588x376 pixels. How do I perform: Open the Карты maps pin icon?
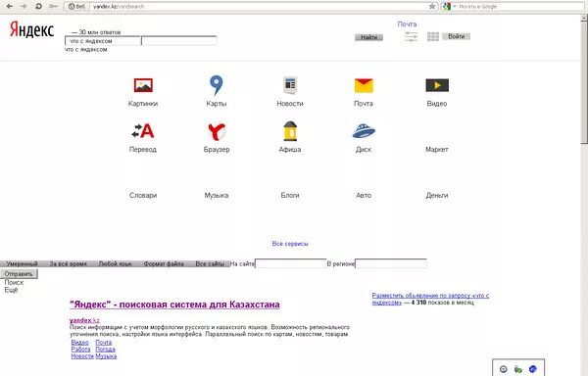[216, 85]
